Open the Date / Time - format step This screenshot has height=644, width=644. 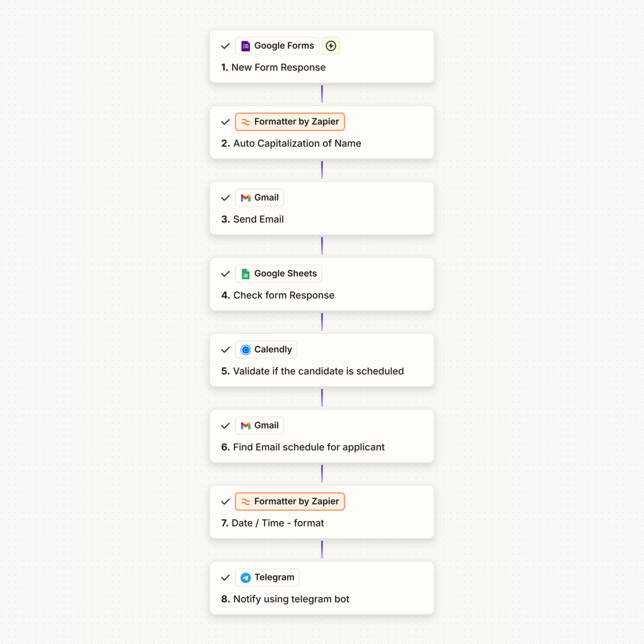coord(277,523)
